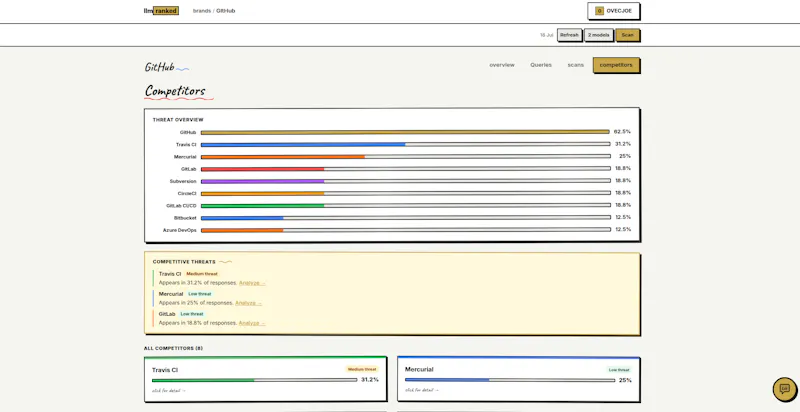
Task: Open the chat widget icon
Action: coord(784,389)
